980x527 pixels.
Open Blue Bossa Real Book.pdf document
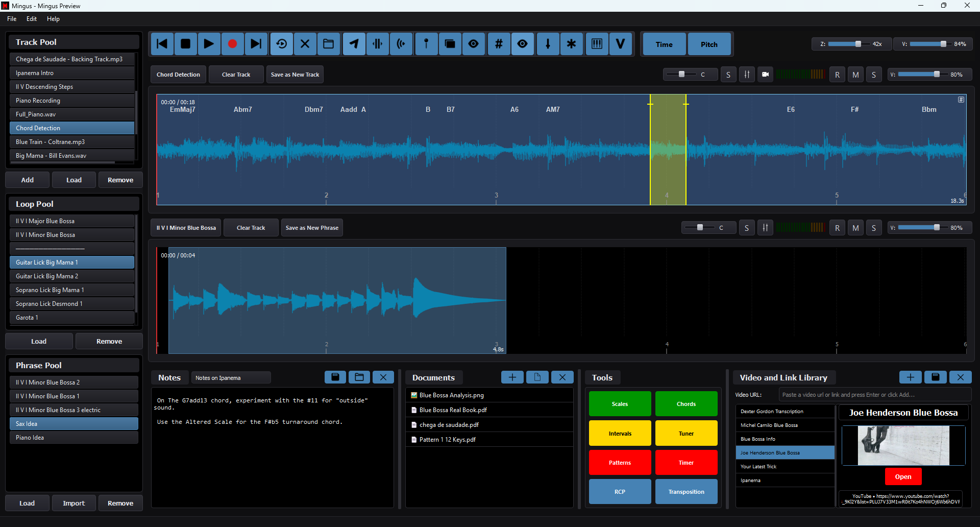click(489, 410)
